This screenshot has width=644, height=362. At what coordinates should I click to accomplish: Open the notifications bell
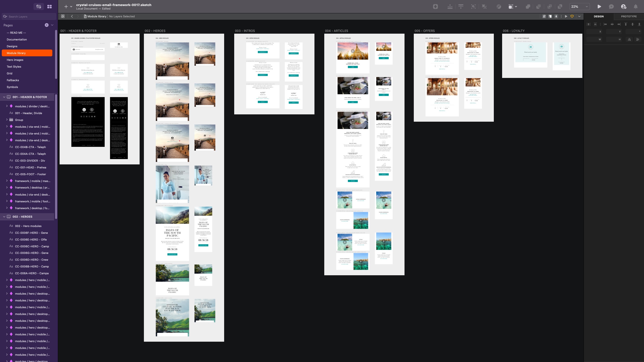click(636, 7)
